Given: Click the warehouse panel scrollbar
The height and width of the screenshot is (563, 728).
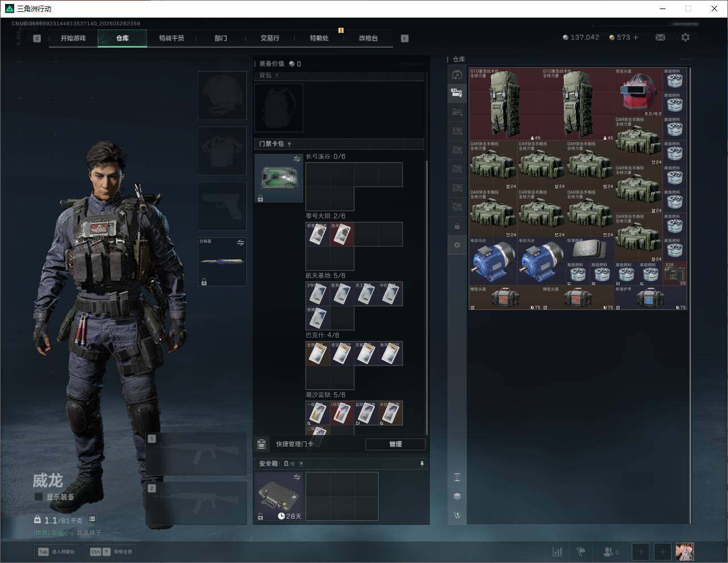Looking at the screenshot, I should pos(691,295).
